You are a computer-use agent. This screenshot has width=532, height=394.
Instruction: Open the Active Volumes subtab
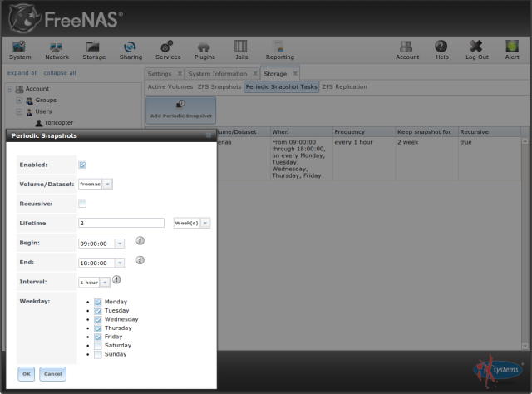coord(170,87)
